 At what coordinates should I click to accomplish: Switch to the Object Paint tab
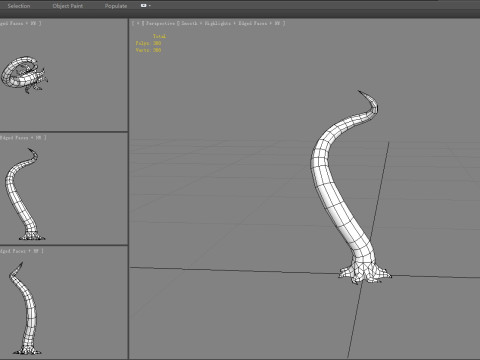click(x=68, y=6)
